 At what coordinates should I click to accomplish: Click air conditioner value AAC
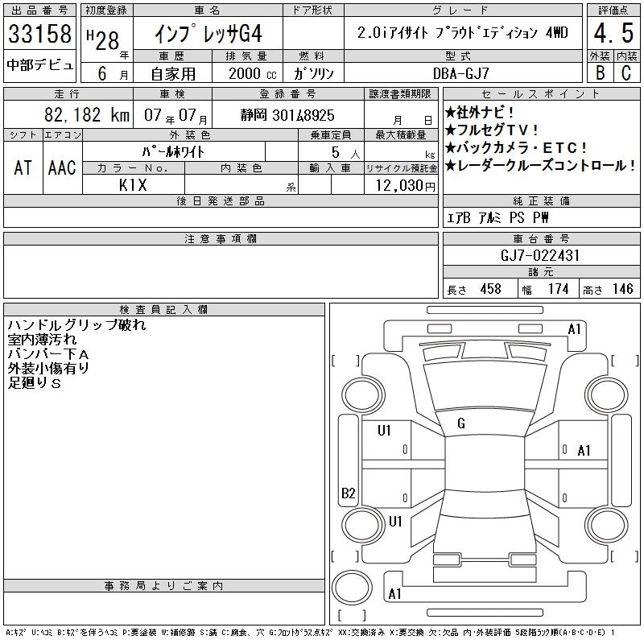click(x=62, y=167)
